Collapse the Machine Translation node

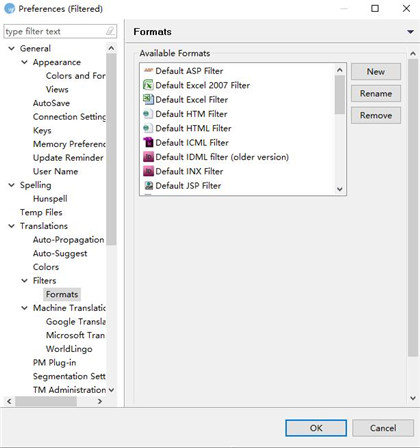tap(25, 308)
